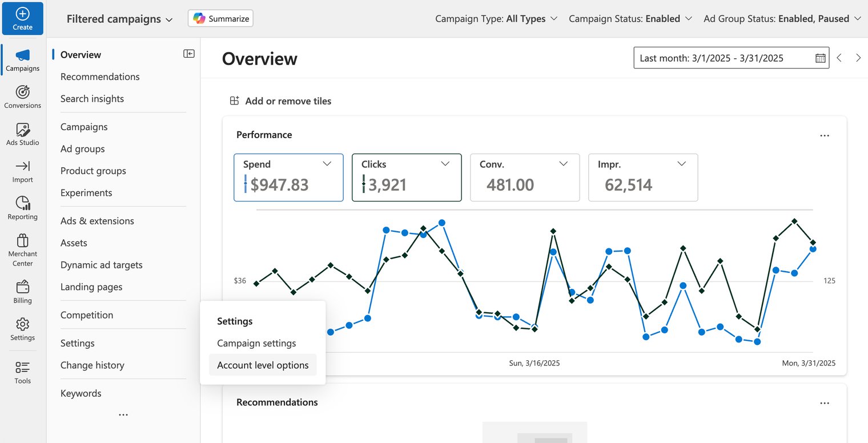The height and width of the screenshot is (443, 868).
Task: Collapse the navigation panel icon
Action: [188, 54]
